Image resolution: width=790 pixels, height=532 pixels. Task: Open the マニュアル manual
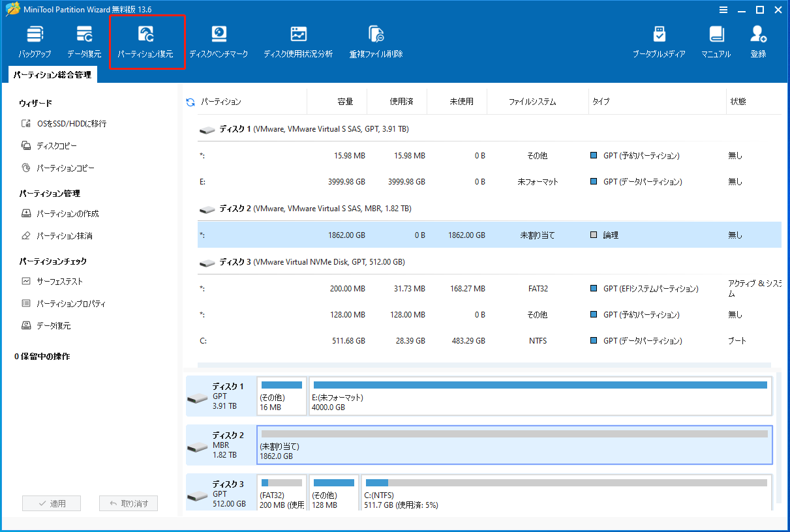click(x=716, y=42)
